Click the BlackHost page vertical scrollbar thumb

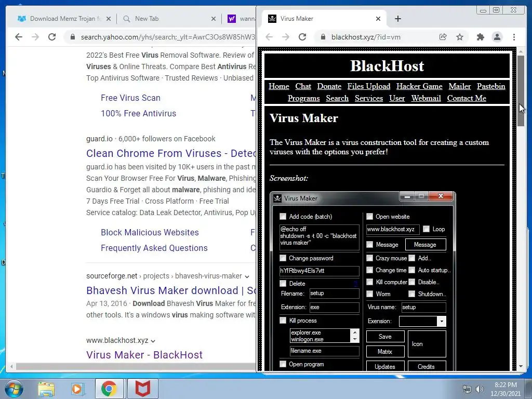[521, 91]
